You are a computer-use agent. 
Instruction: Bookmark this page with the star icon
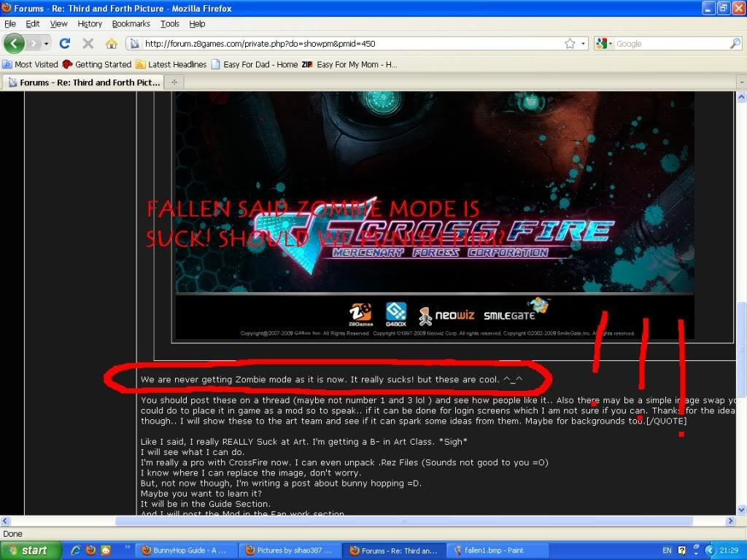570,44
